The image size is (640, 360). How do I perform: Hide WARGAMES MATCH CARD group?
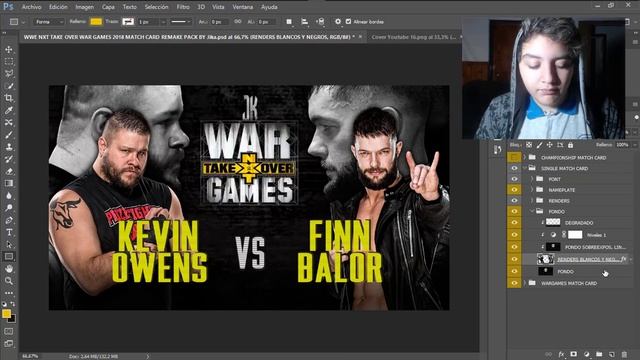514,283
